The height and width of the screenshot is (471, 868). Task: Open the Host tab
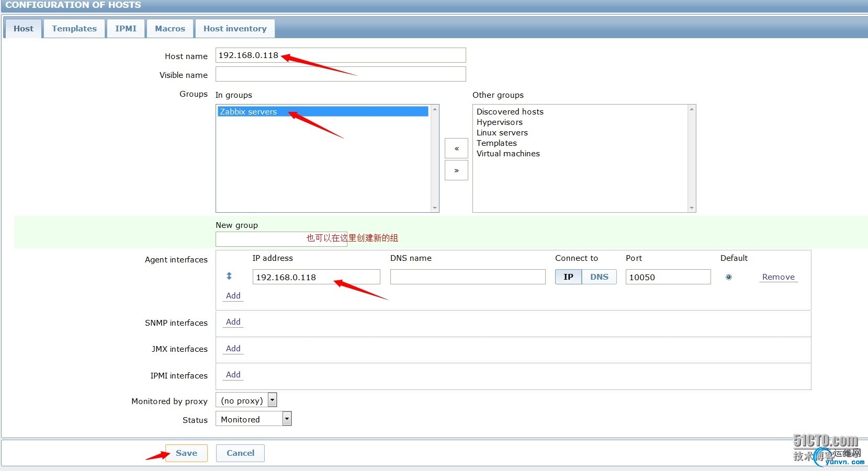pyautogui.click(x=24, y=29)
